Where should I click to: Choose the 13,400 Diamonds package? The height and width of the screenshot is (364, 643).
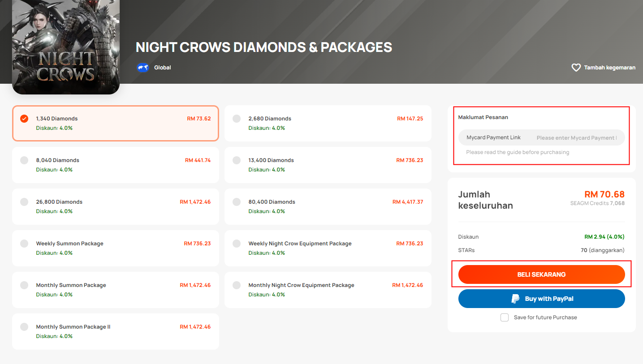point(328,165)
